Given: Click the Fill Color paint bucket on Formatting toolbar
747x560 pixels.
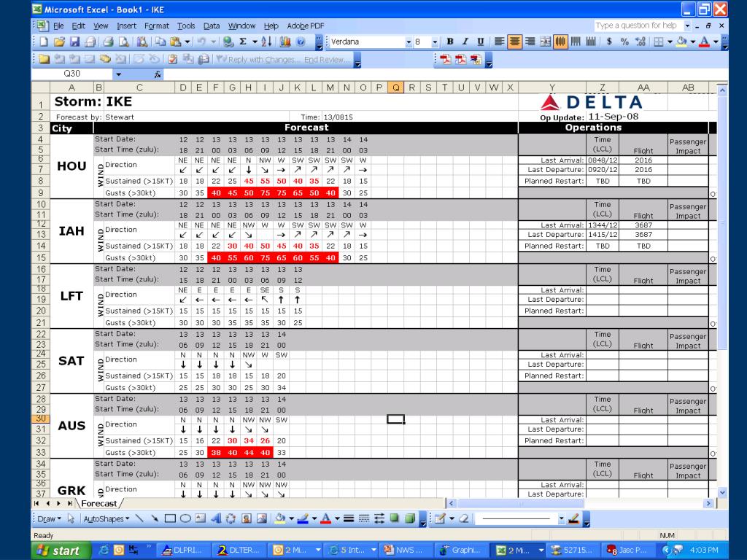Looking at the screenshot, I should pyautogui.click(x=682, y=42).
